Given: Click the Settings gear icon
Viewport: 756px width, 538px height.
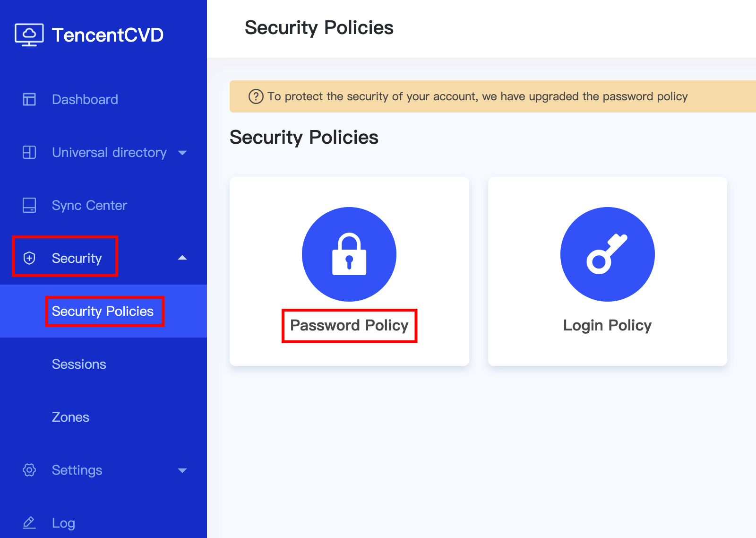Looking at the screenshot, I should pyautogui.click(x=29, y=470).
